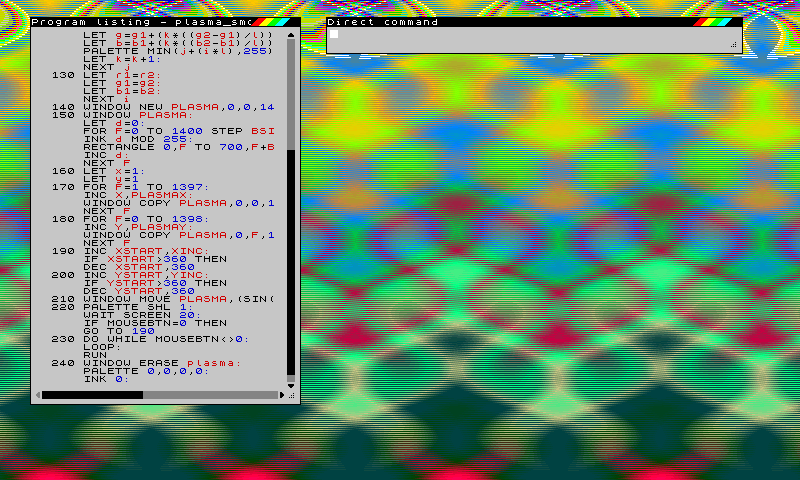Click the resize grip of Program listing window
This screenshot has height=480, width=800.
292,396
